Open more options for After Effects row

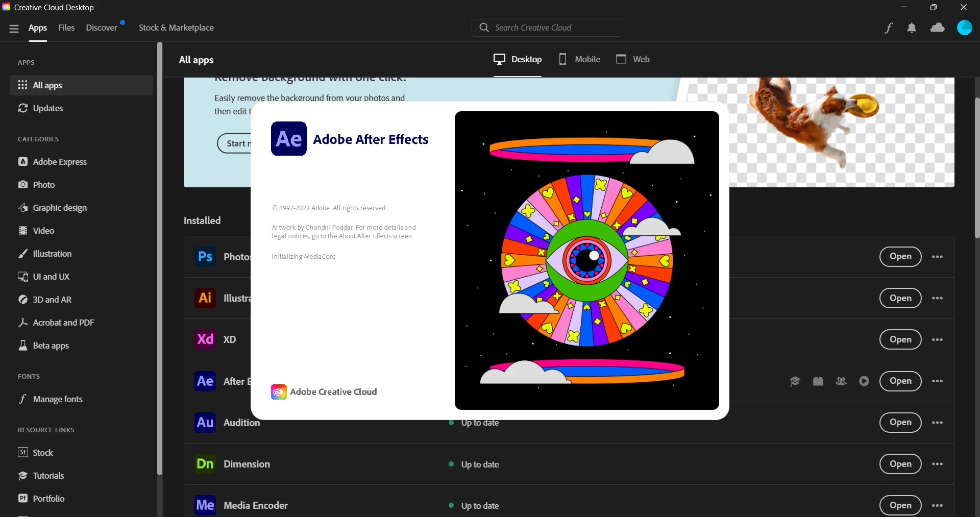(937, 381)
